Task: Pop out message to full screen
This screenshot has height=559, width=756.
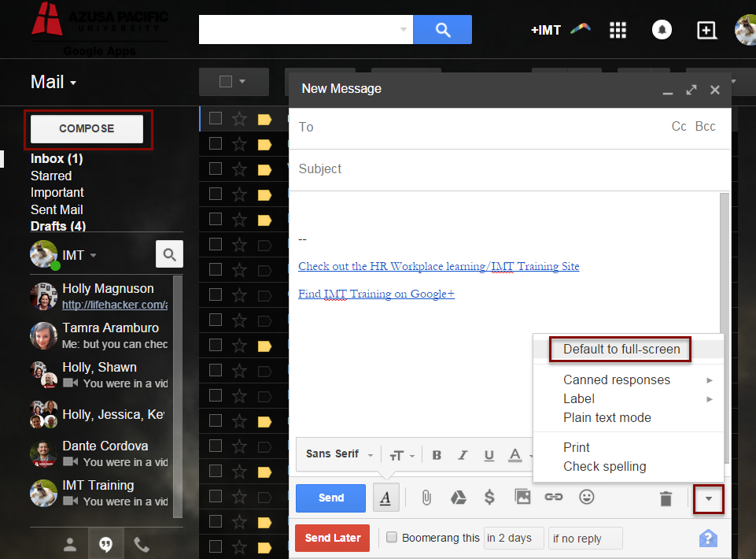Action: [691, 90]
